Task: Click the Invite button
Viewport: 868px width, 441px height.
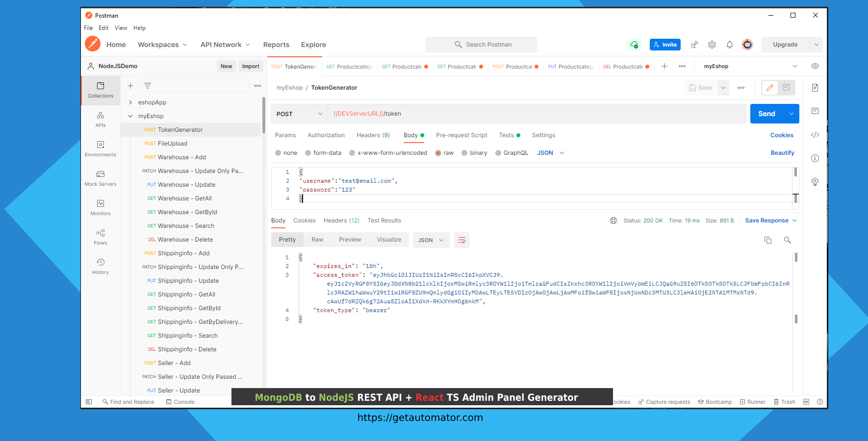Action: (x=665, y=45)
